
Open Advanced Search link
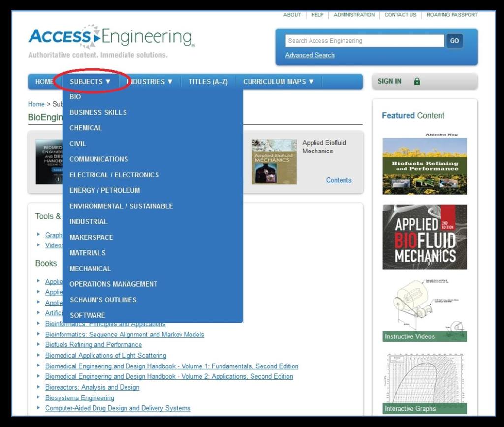click(x=310, y=55)
